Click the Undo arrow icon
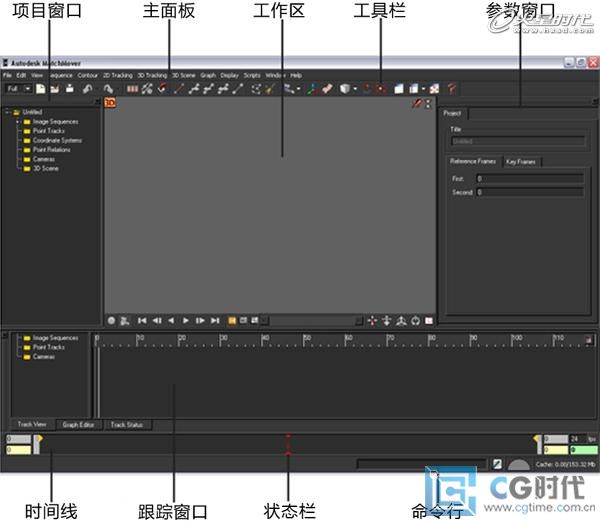 88,89
